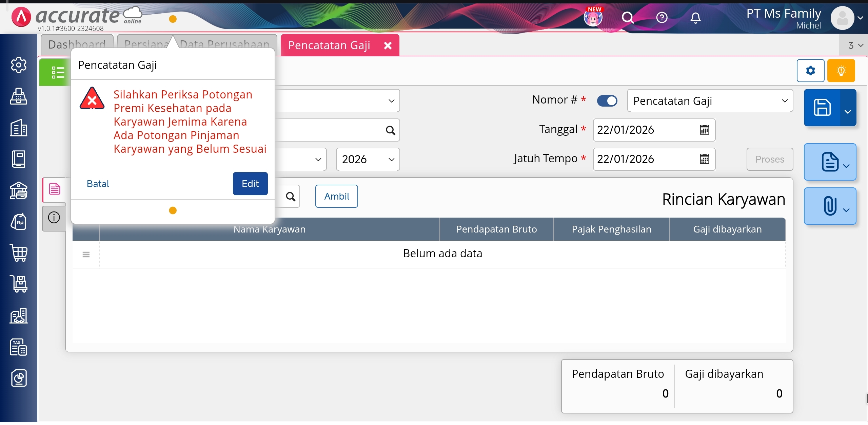Open the global search magnifier icon
The height and width of the screenshot is (425, 868).
point(628,17)
